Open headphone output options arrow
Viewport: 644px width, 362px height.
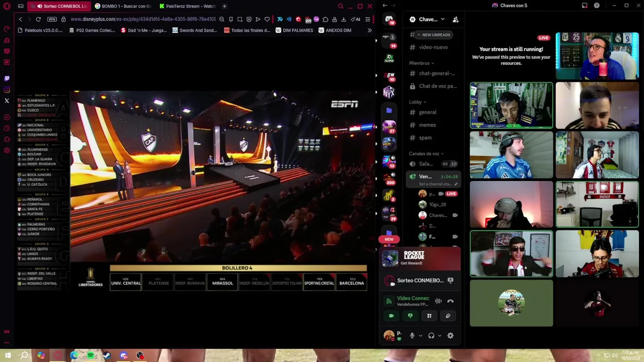(x=440, y=335)
